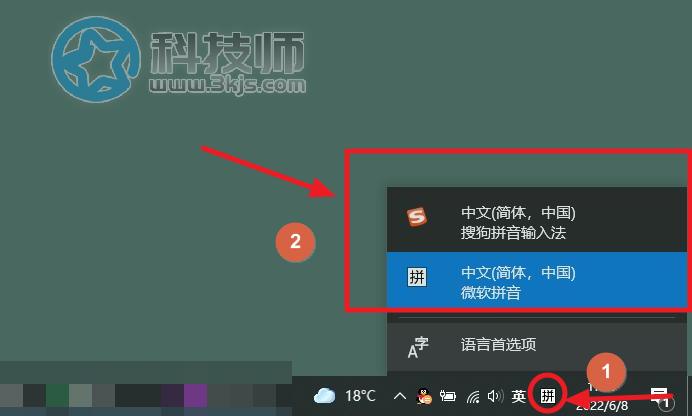Choose Microsoft Pinyin (微软拼音) input method
The image size is (692, 416).
coord(537,281)
